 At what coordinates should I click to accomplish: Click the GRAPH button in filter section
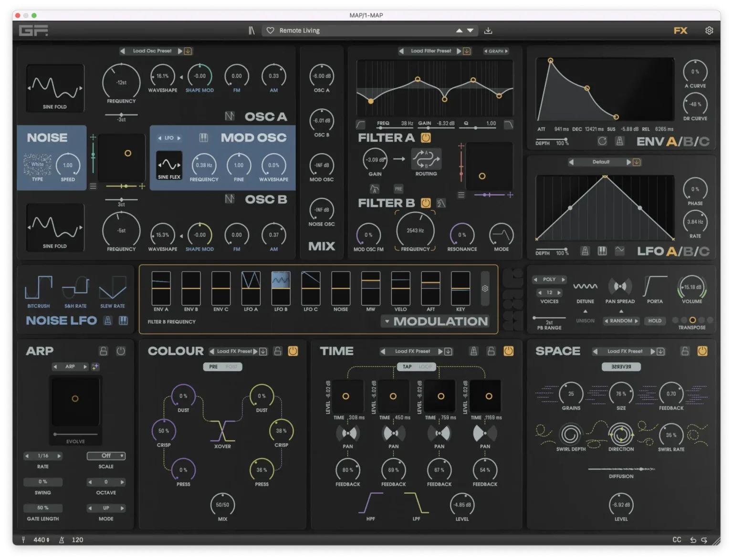coord(496,51)
